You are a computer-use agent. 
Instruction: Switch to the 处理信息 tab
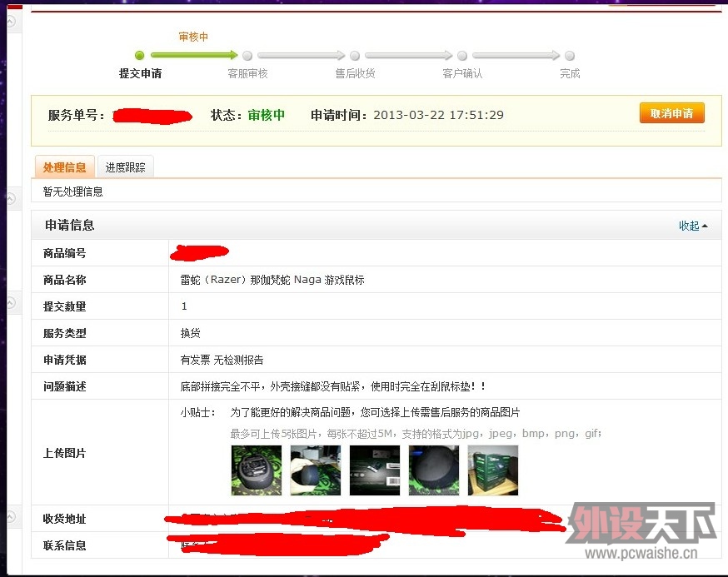coord(64,167)
